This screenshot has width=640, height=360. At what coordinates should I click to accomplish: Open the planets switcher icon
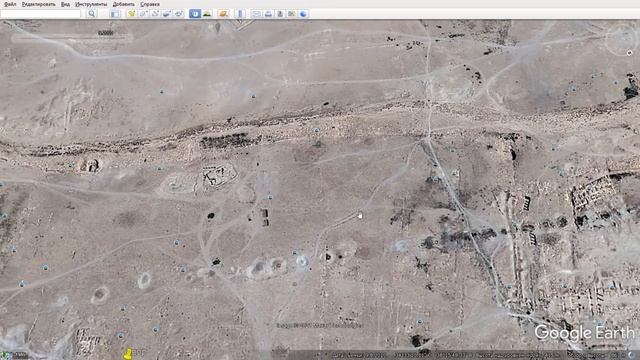(223, 14)
